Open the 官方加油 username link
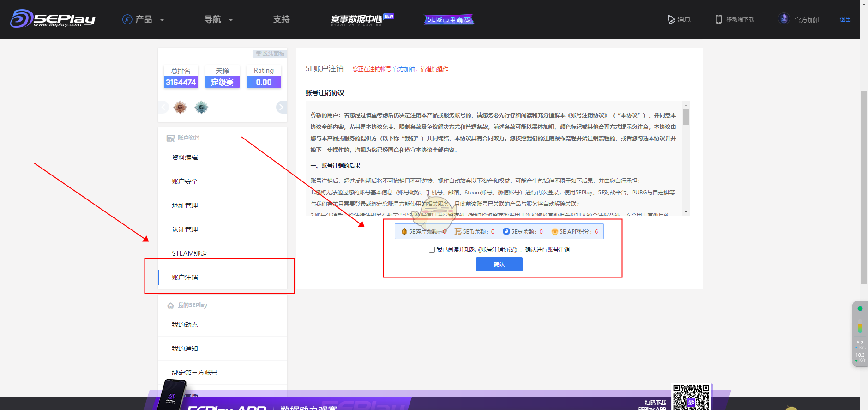 tap(807, 20)
